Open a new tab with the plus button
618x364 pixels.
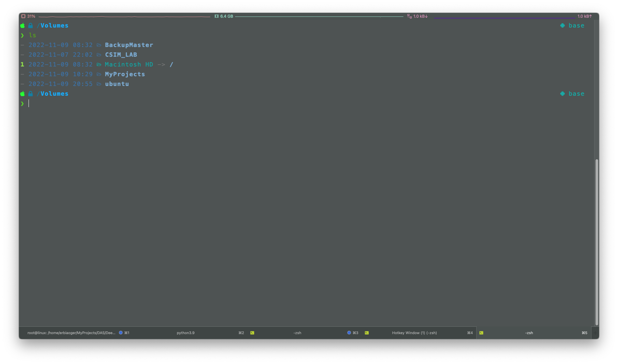coord(595,333)
